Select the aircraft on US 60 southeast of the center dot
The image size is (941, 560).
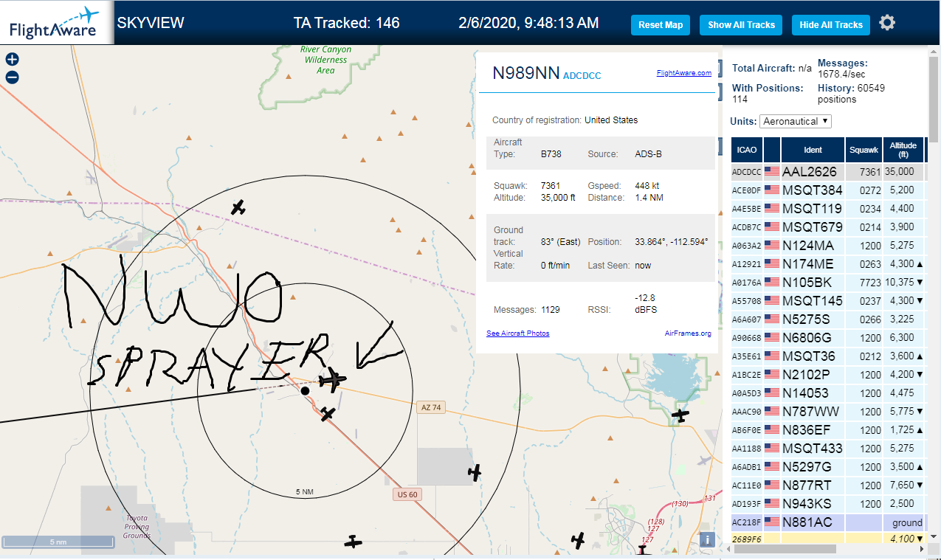pyautogui.click(x=328, y=414)
